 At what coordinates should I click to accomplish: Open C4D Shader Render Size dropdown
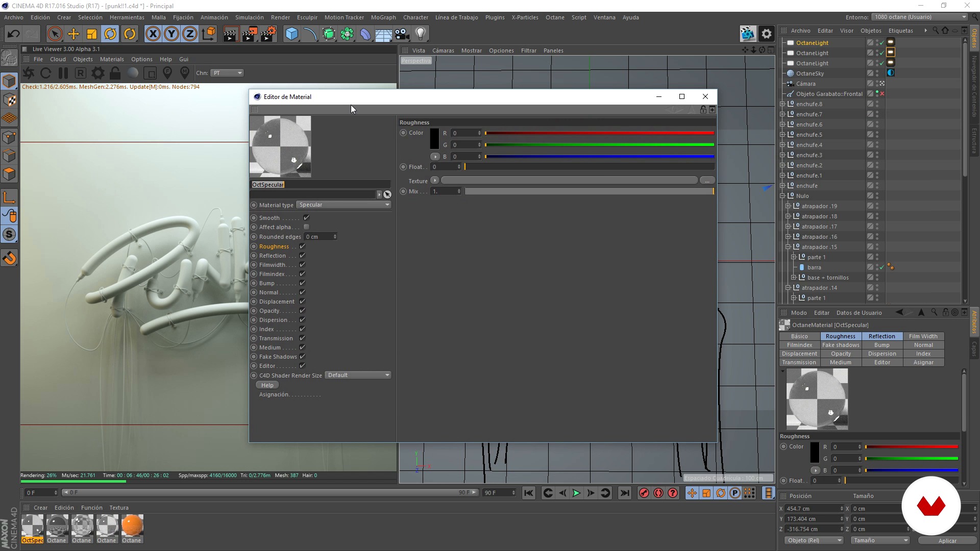[x=358, y=375]
